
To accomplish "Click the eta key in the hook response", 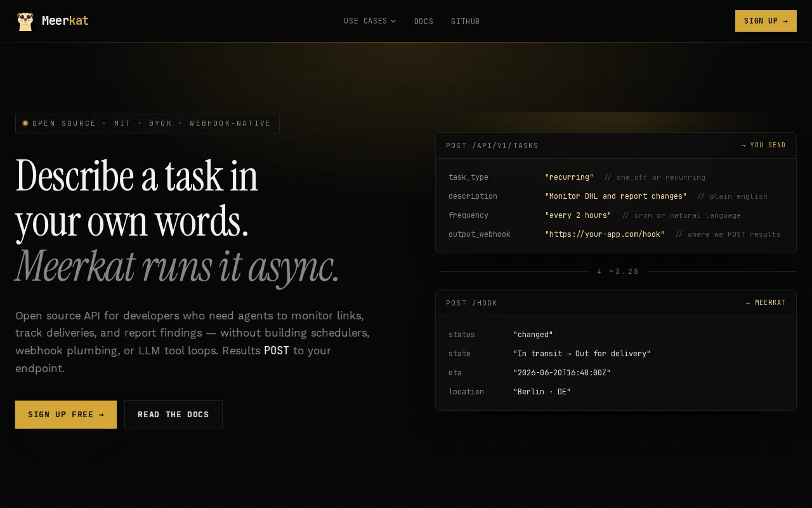I will pos(455,373).
